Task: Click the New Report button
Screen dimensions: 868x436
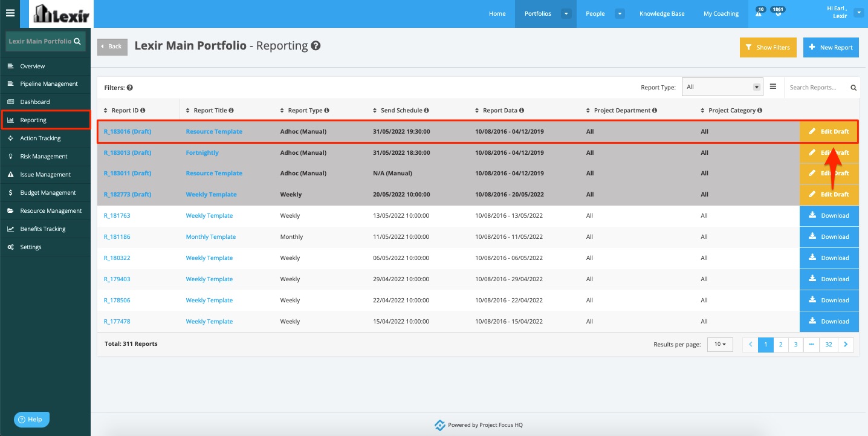Action: tap(831, 47)
